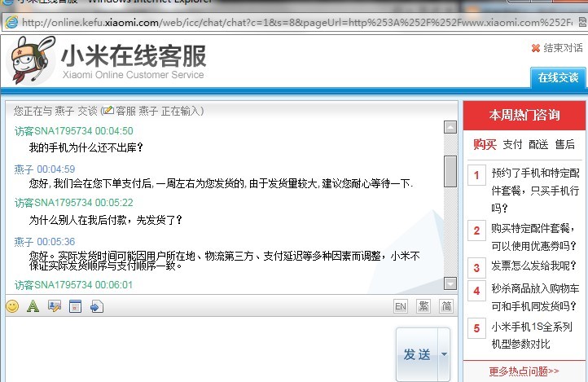
Task: Click the screenshot capture icon
Action: coord(55,306)
